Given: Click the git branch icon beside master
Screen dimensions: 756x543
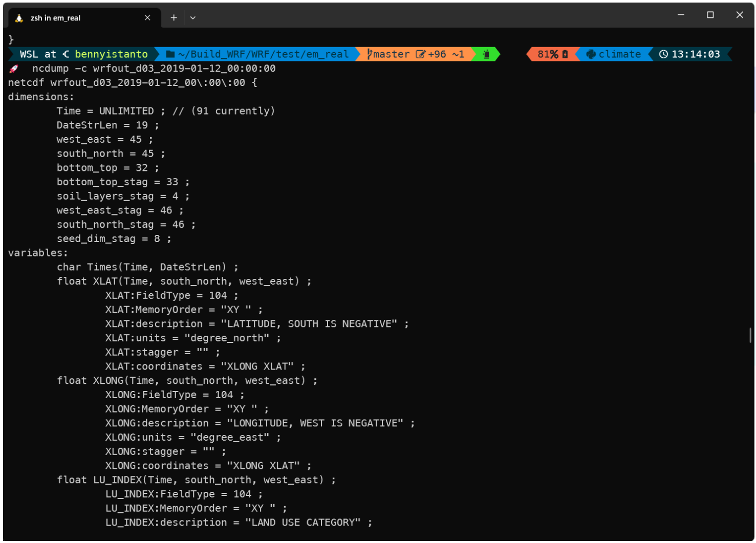Looking at the screenshot, I should (x=370, y=54).
